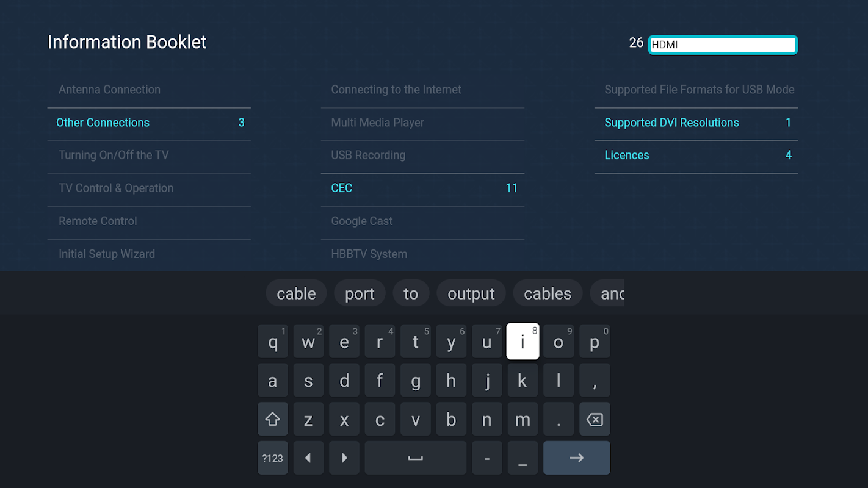Tap the 'a' key
868x488 pixels.
(x=272, y=380)
